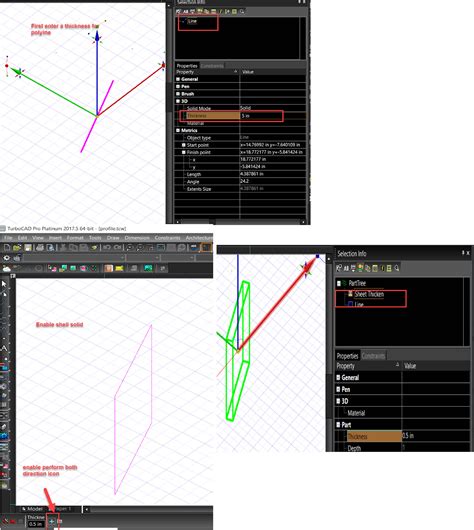Image resolution: width=474 pixels, height=530 pixels.
Task: Click the 'Object type' row under Metrics
Action: pyautogui.click(x=240, y=138)
